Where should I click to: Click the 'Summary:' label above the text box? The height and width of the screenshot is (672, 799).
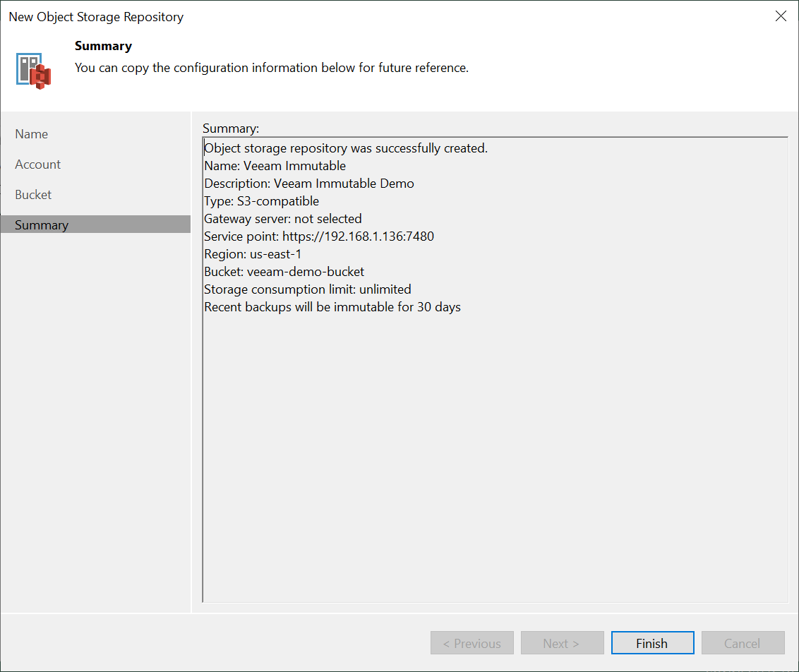coord(231,128)
